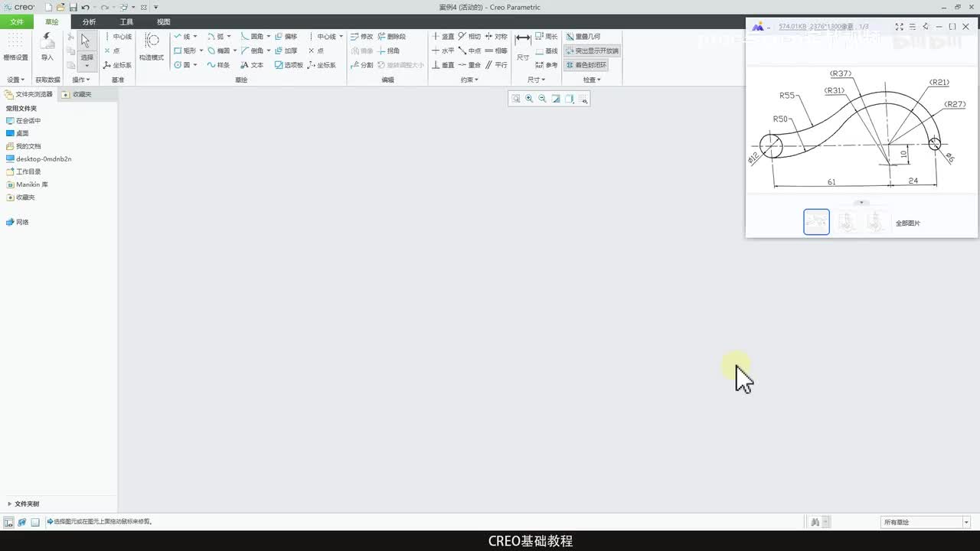Click the 导入 import button
This screenshot has height=551, width=980.
47,46
